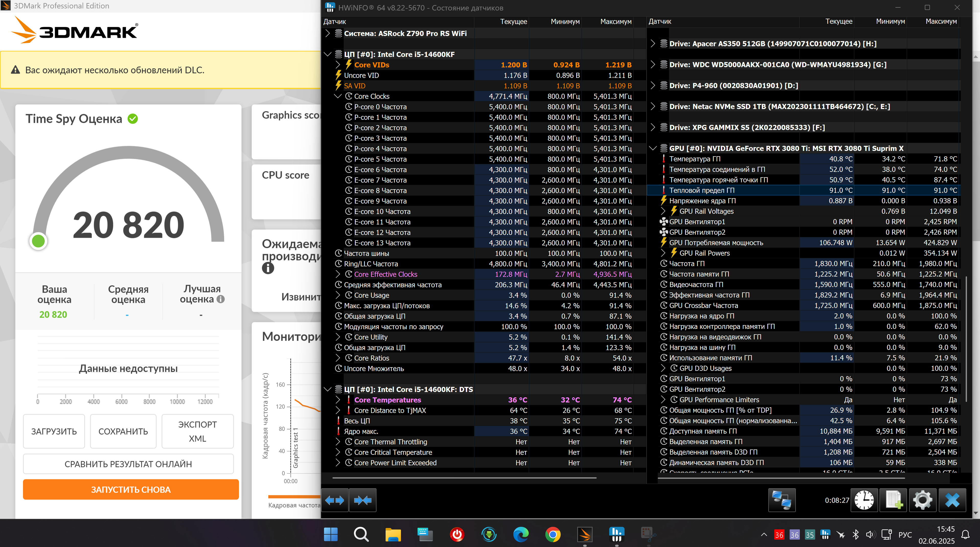This screenshot has height=547, width=980.
Task: Expand the Drive: XPG GAMMIX S5 entry
Action: 653,127
